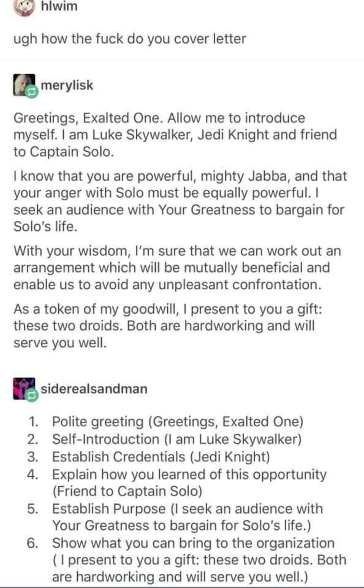Click the 'Friend to Captain Solo' line
364x588 pixels.
(x=127, y=491)
